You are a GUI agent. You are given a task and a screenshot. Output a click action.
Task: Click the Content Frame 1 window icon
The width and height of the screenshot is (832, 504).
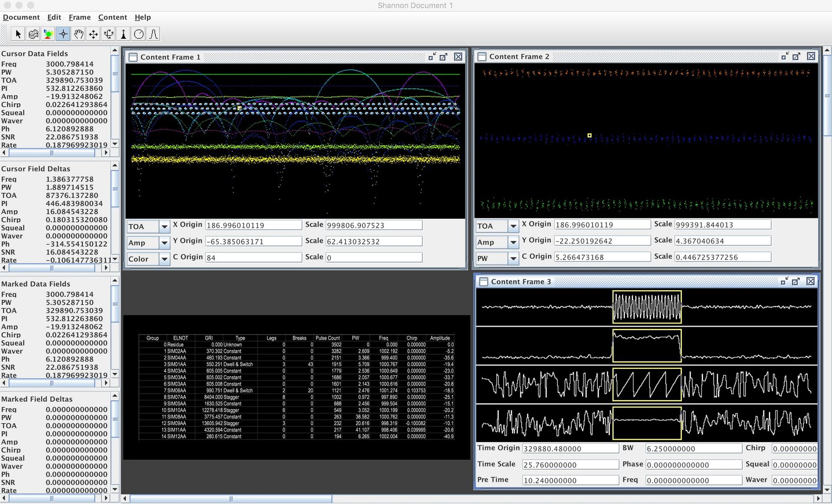[133, 57]
